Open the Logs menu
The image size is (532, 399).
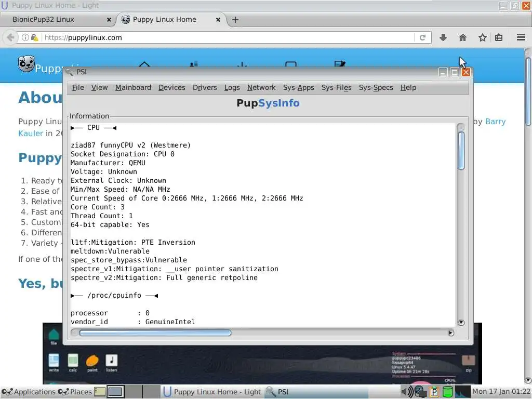click(x=232, y=87)
